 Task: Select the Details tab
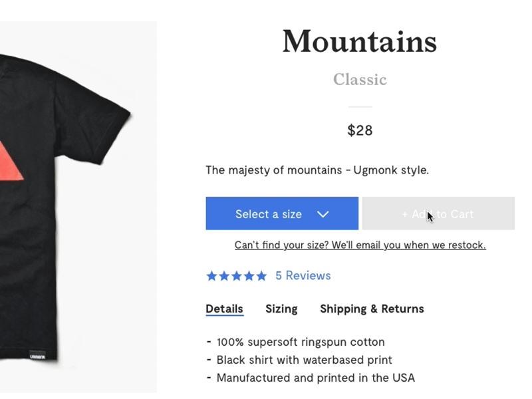coord(224,309)
